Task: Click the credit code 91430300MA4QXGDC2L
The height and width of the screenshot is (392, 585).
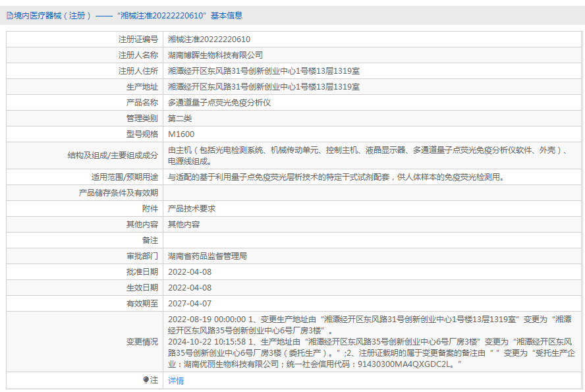Action: 404,364
